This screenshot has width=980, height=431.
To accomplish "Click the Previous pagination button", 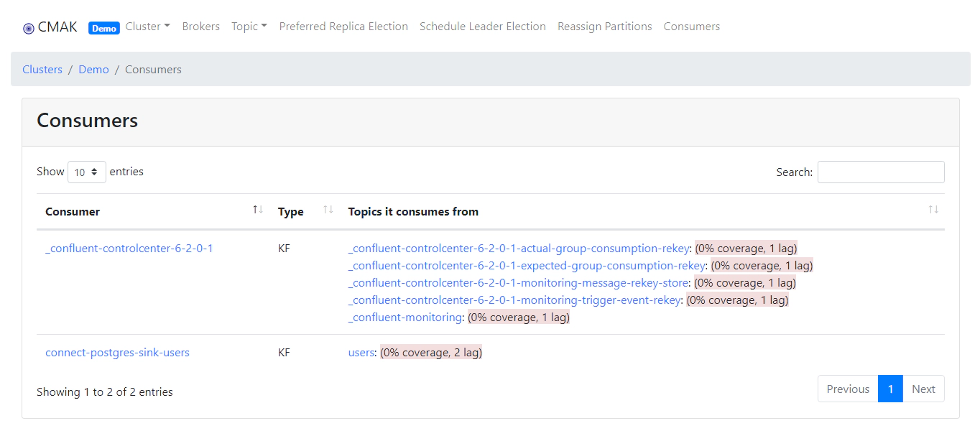I will pyautogui.click(x=848, y=389).
